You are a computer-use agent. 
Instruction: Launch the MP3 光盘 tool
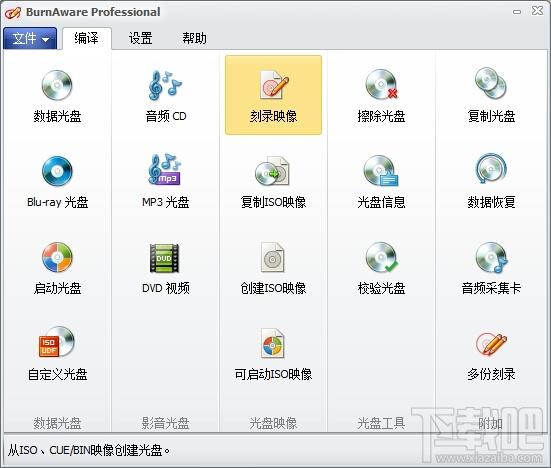(166, 182)
